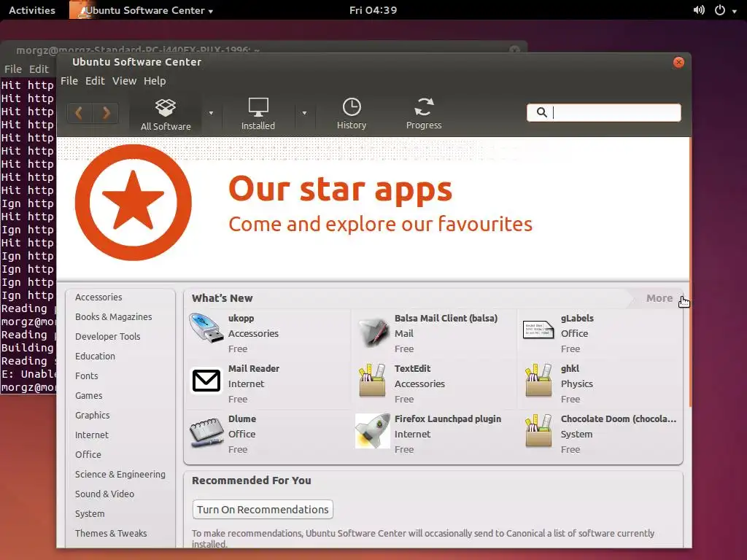Expand the system menu arrow in top bar
The image size is (747, 560).
(735, 11)
